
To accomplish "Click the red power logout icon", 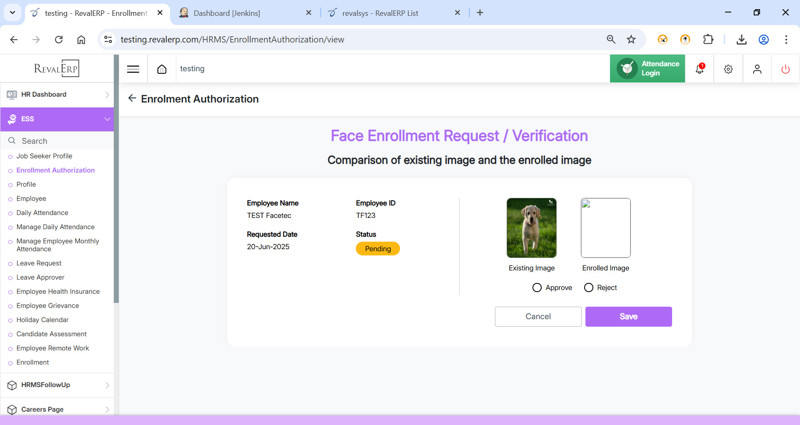I will pos(785,69).
